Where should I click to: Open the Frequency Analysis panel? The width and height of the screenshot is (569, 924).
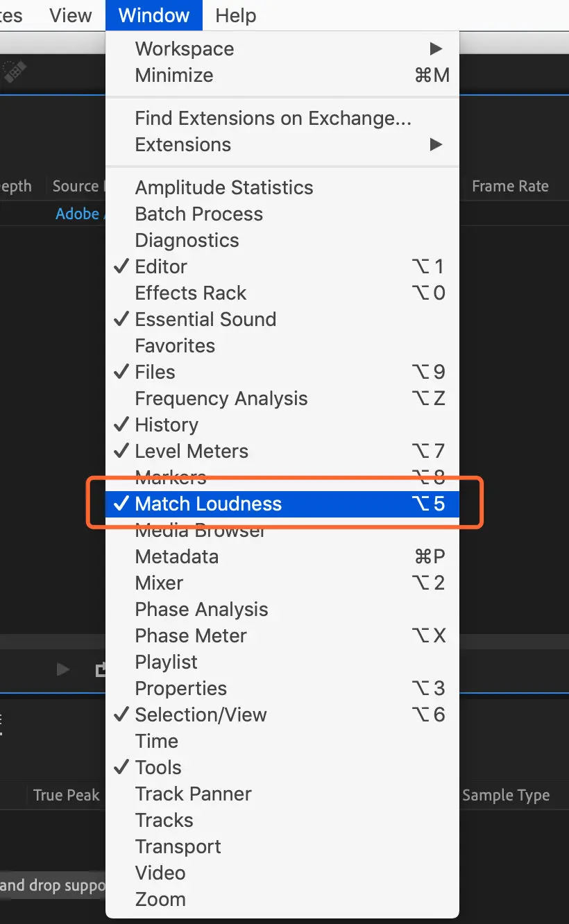[221, 398]
